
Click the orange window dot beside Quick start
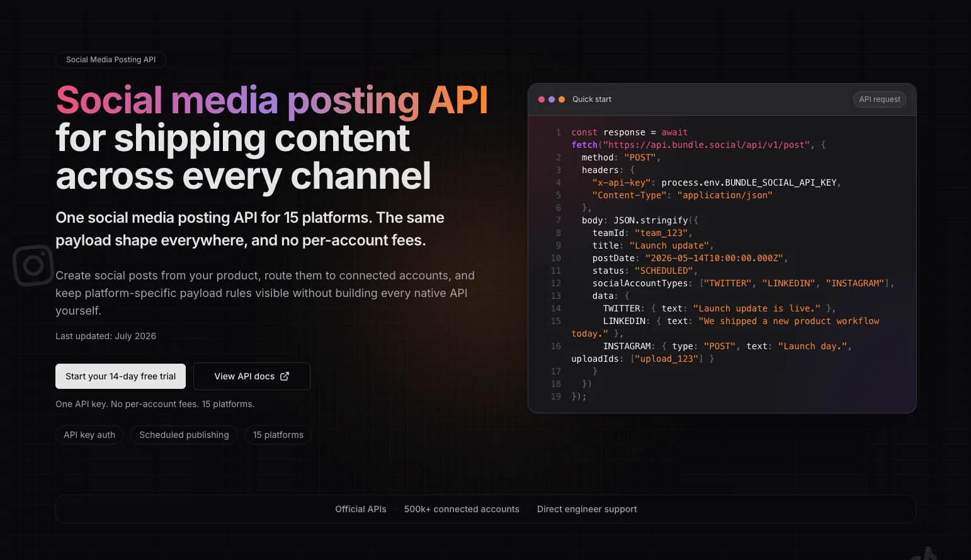[x=562, y=99]
